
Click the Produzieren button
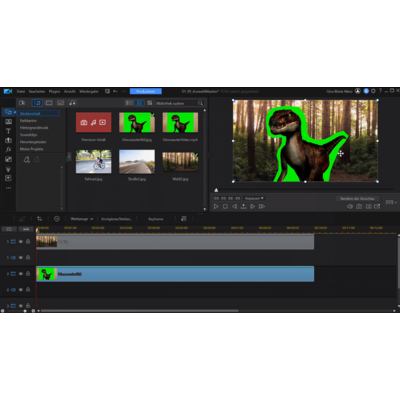pos(146,91)
